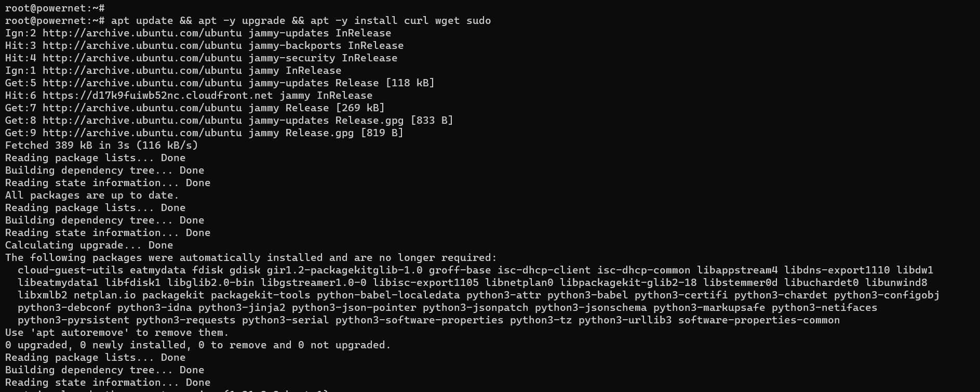Image resolution: width=980 pixels, height=392 pixels.
Task: Click the cloudfront.net repository URL
Action: point(157,96)
